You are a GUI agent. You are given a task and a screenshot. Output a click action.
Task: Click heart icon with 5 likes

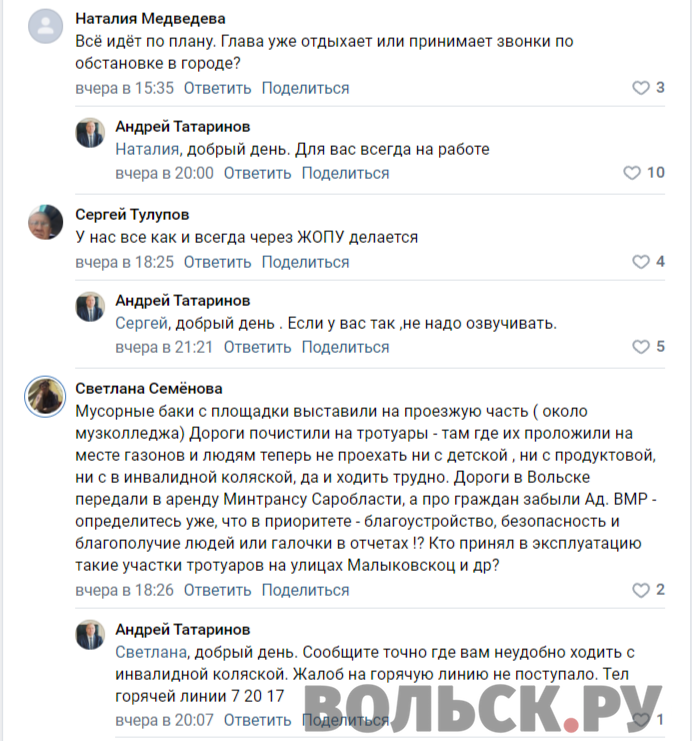click(x=641, y=347)
